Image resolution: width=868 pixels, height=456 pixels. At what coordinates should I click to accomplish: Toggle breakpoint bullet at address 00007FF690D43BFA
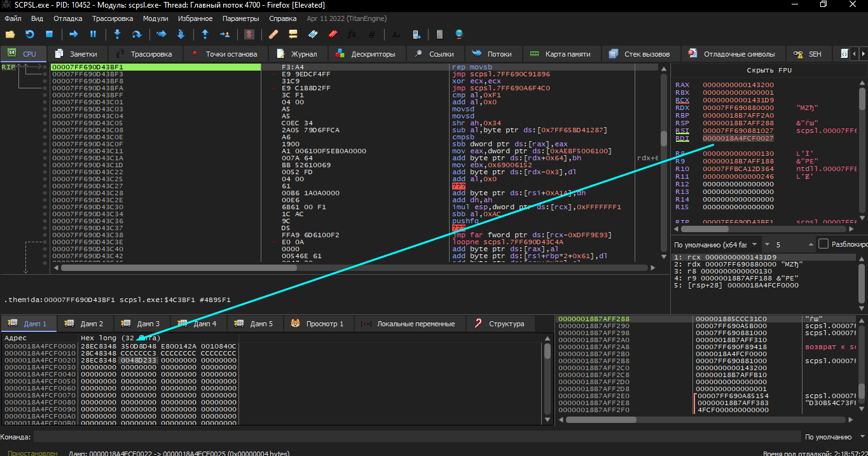[x=45, y=88]
